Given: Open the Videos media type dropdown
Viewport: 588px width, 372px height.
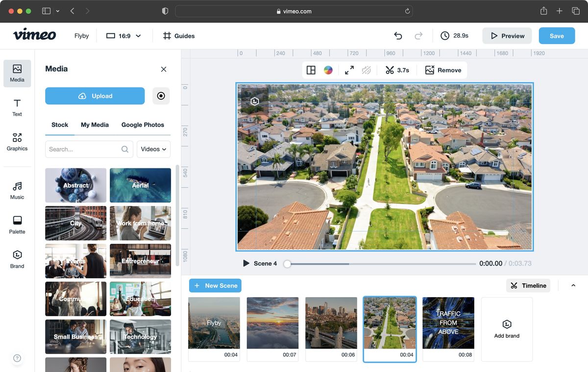Looking at the screenshot, I should pyautogui.click(x=153, y=149).
